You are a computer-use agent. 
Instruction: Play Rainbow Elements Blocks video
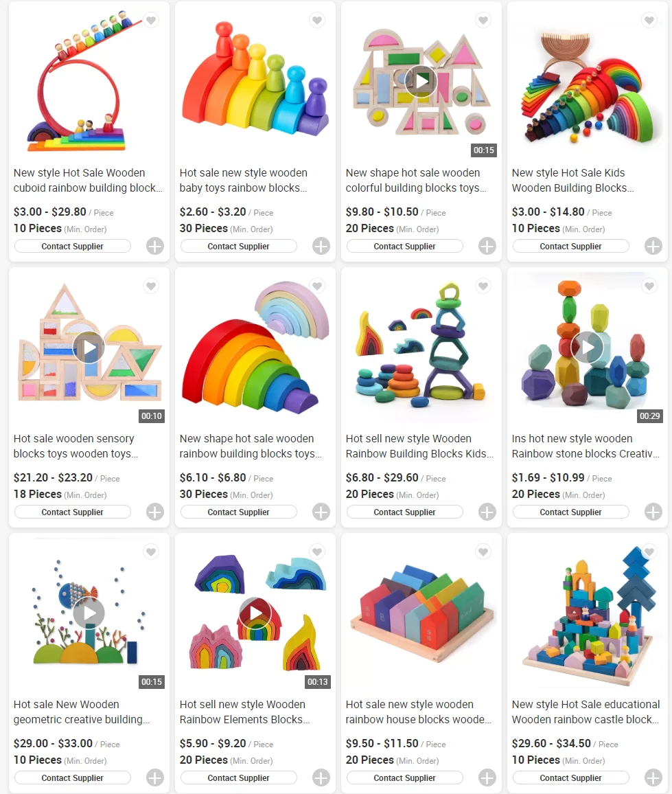pyautogui.click(x=255, y=613)
